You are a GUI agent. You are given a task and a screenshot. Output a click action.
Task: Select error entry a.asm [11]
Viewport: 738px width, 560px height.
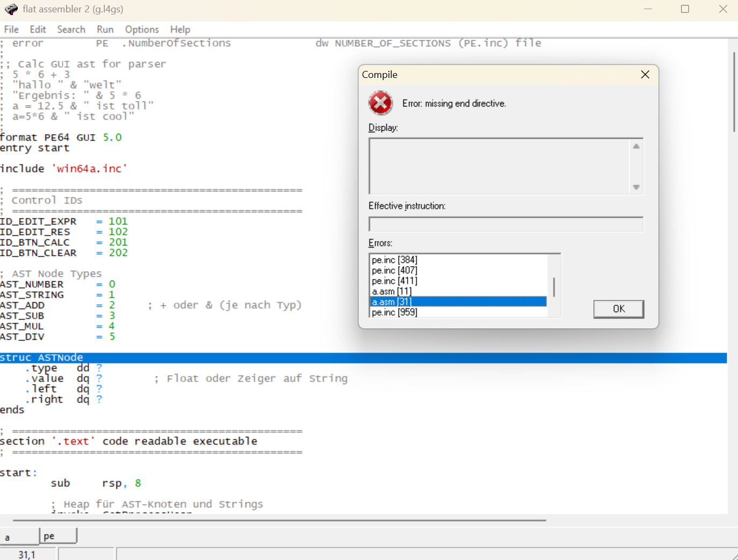click(x=392, y=291)
